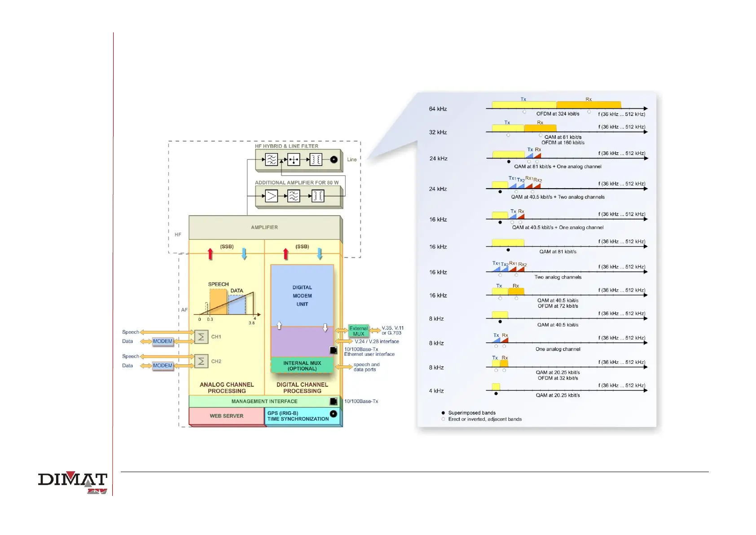756x535 pixels.
Task: Click the round Line connector symbol
Action: coord(334,159)
